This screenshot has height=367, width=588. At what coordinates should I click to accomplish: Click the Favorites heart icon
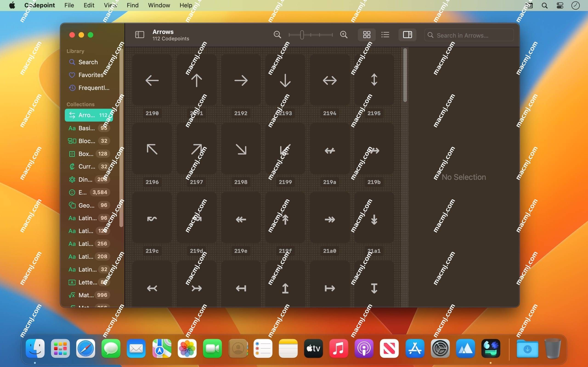tap(71, 75)
